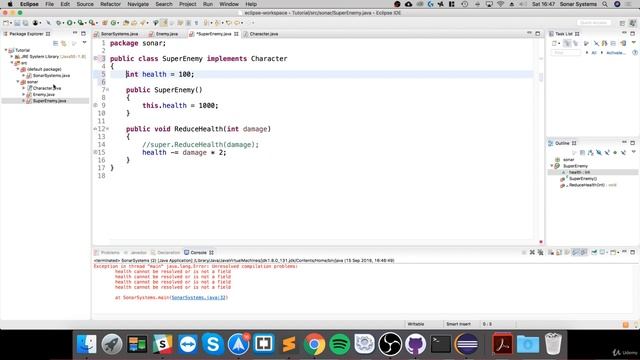Open the Source menu
Screen dimensions: 640x360
[85, 4]
